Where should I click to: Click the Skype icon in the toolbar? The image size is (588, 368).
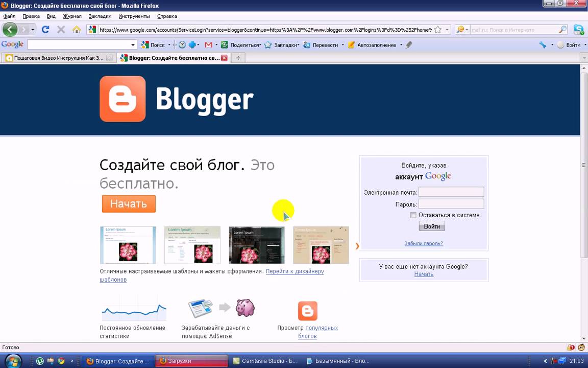(x=579, y=30)
